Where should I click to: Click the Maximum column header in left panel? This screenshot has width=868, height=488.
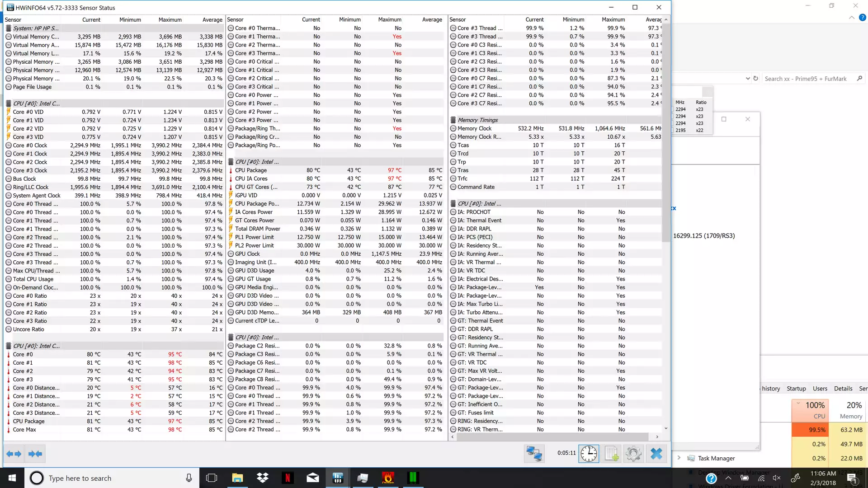point(170,19)
